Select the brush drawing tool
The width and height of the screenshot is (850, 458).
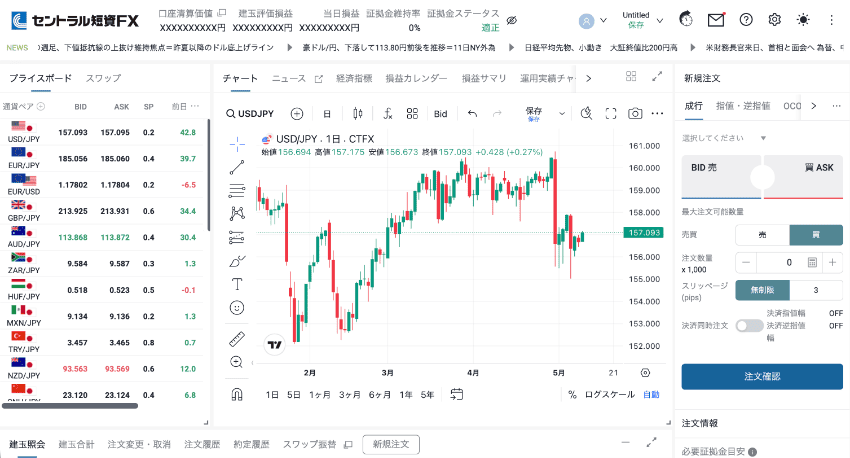pyautogui.click(x=237, y=261)
